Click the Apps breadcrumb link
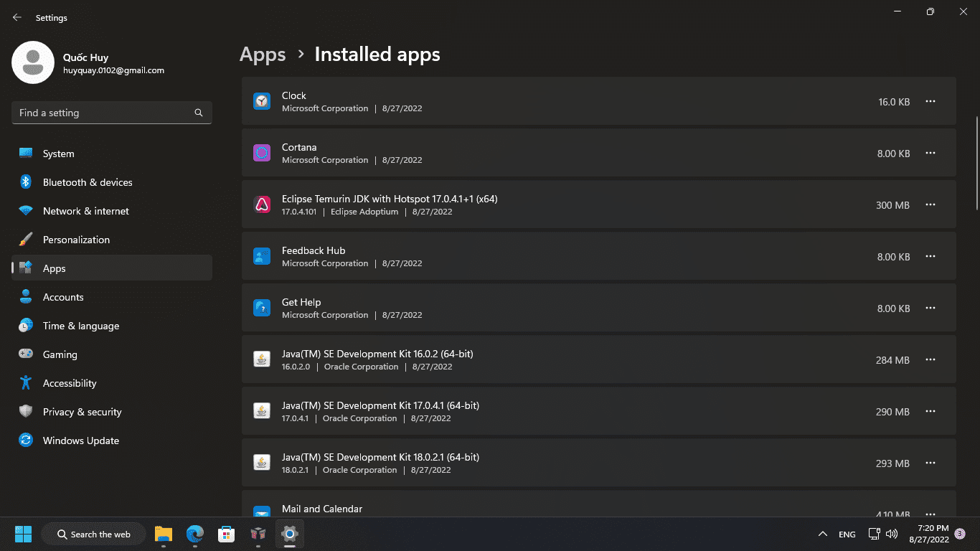The width and height of the screenshot is (980, 551). tap(263, 55)
